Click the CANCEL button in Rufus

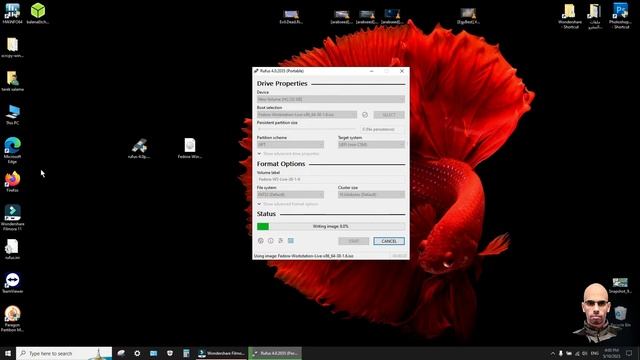click(389, 241)
